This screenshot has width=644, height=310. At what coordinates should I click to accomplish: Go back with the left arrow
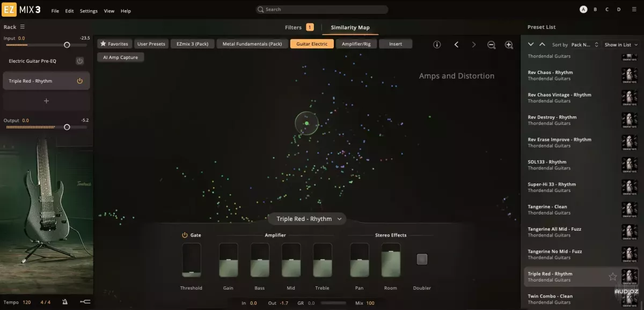click(456, 45)
